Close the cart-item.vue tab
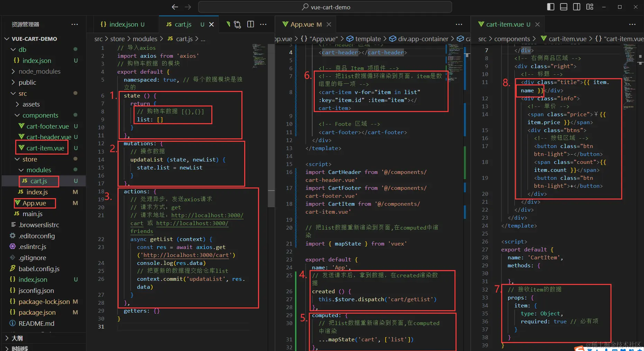 click(x=537, y=24)
